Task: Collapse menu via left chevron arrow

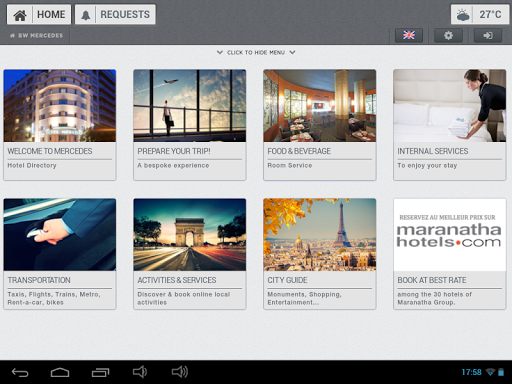Action: click(220, 52)
